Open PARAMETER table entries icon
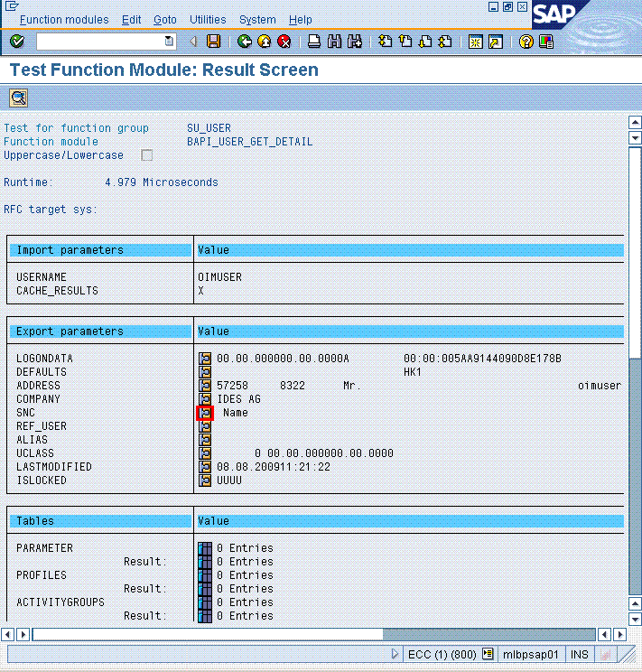This screenshot has width=642, height=672. click(205, 548)
